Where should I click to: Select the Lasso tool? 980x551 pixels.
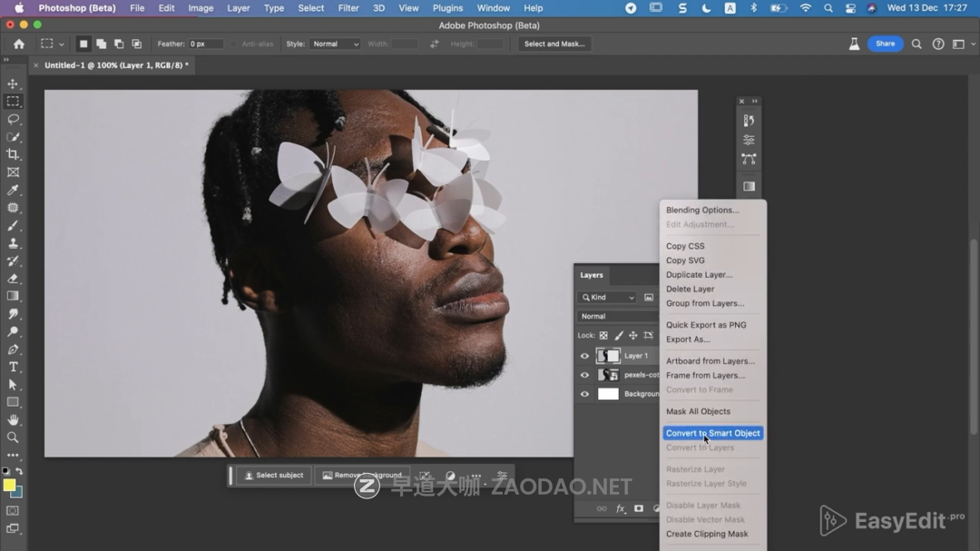(13, 119)
